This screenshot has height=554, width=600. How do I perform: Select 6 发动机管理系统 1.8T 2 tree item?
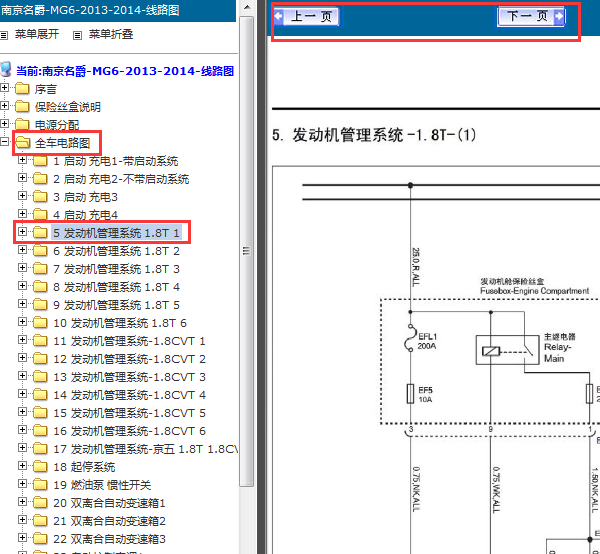pos(116,251)
